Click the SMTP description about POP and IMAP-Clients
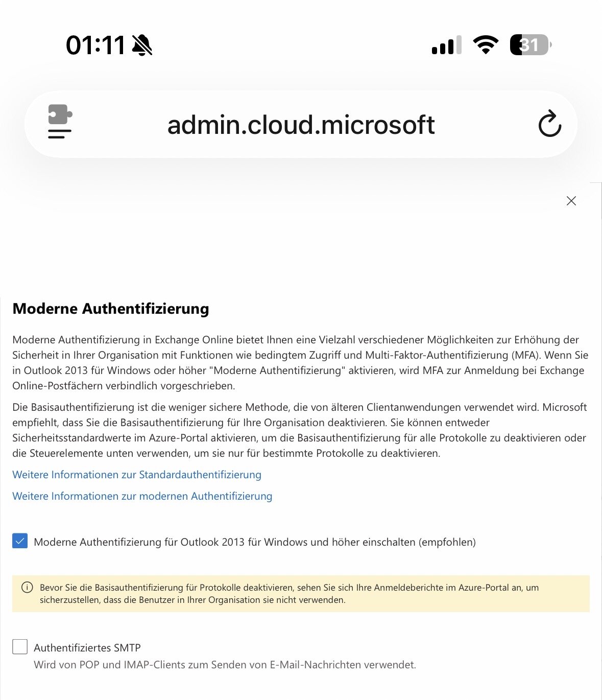This screenshot has width=602, height=700. [x=225, y=665]
